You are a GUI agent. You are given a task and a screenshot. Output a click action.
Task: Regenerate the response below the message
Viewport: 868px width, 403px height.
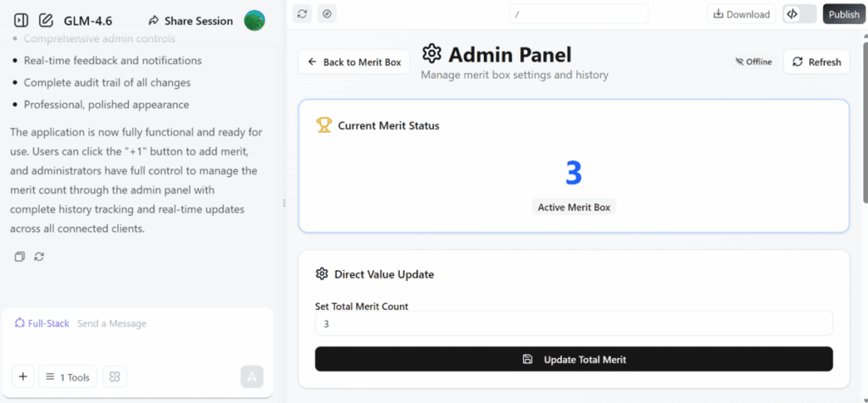39,257
